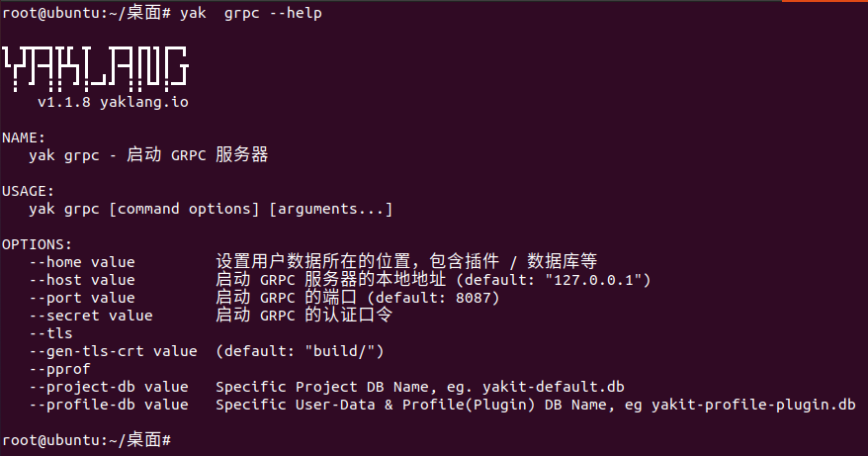Click the yaklang.io link under the logo
Image resolution: width=868 pixels, height=456 pixels.
(x=144, y=102)
